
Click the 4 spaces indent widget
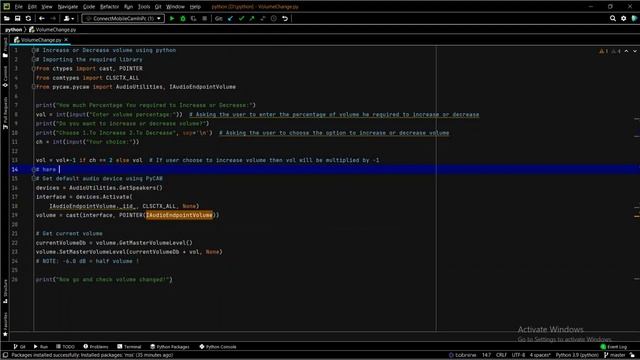(x=540, y=355)
